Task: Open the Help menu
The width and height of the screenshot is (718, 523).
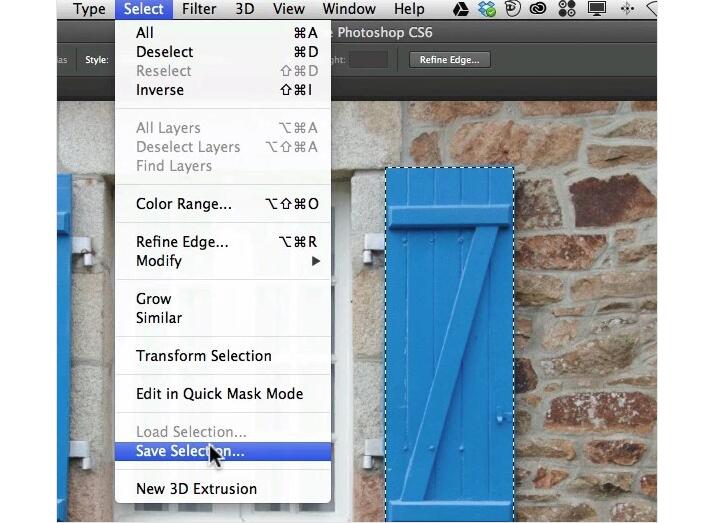Action: pyautogui.click(x=409, y=9)
